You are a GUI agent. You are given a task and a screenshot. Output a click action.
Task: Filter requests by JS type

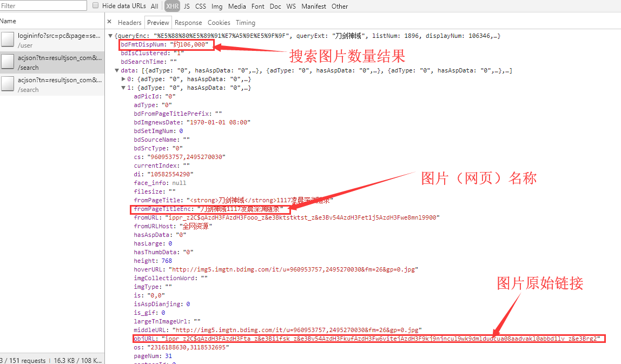click(186, 6)
